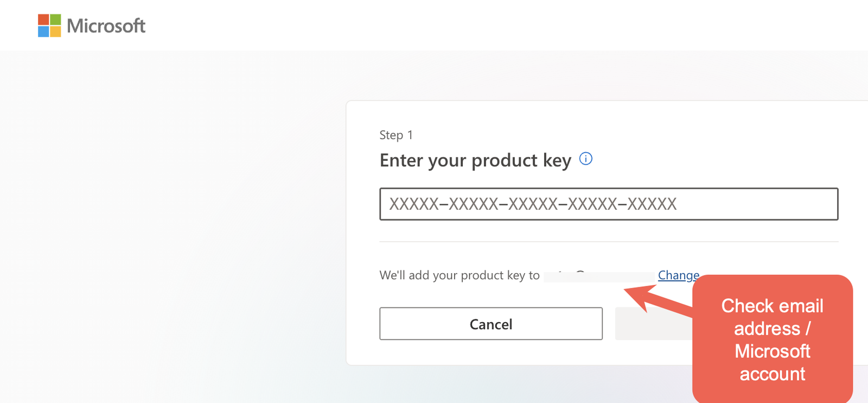The width and height of the screenshot is (868, 403).
Task: Click the blurred email address before Change
Action: (x=598, y=276)
